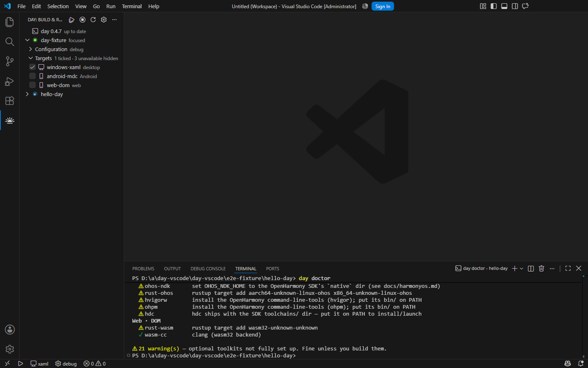Open the File menu

22,6
